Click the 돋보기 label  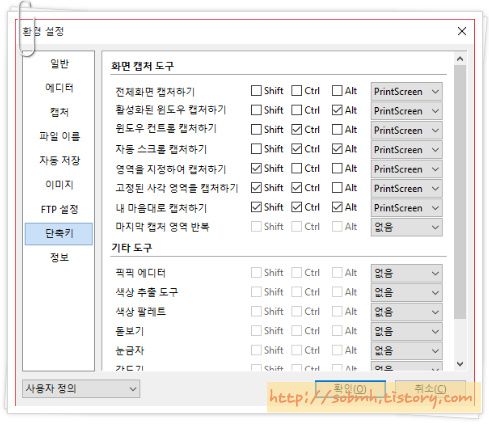pos(129,331)
